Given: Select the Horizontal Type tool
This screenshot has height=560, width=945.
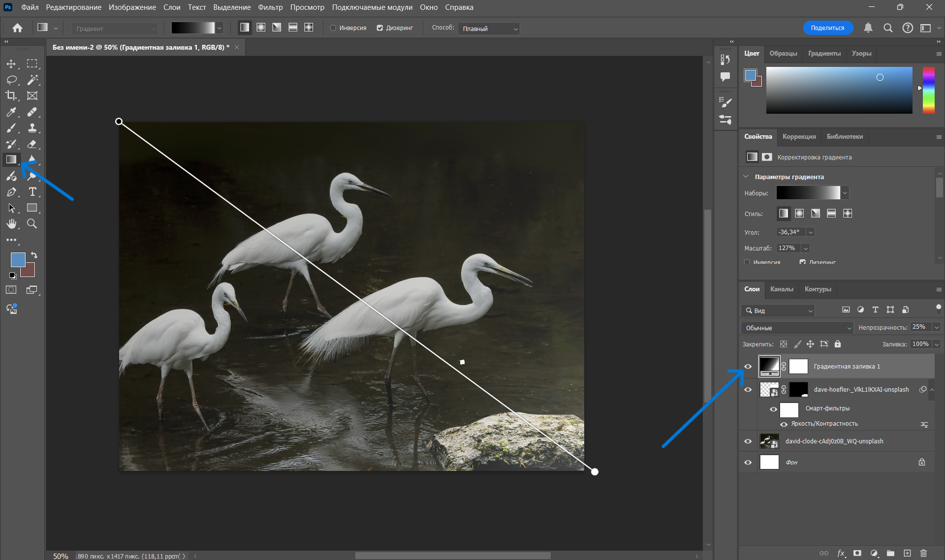Looking at the screenshot, I should pyautogui.click(x=32, y=192).
